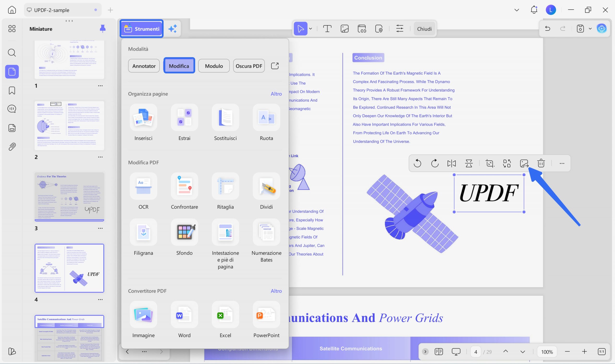Zoom out with the minus button
The width and height of the screenshot is (615, 364).
(x=567, y=352)
